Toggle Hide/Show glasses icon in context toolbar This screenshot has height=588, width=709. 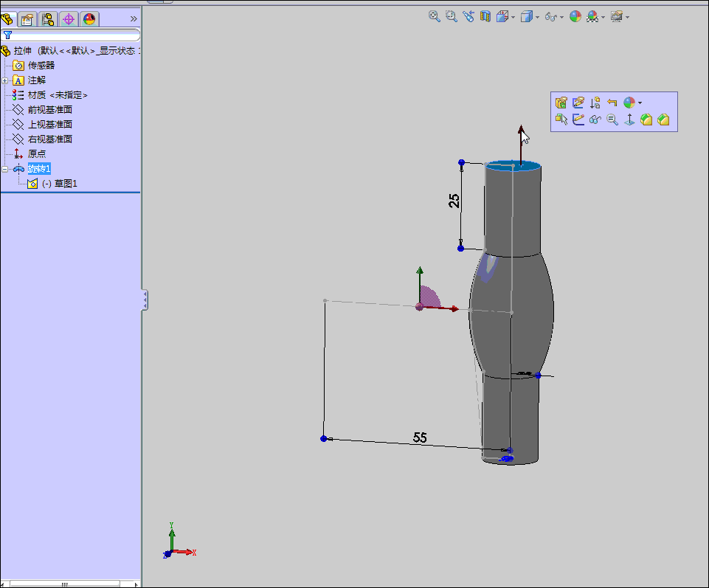click(595, 120)
